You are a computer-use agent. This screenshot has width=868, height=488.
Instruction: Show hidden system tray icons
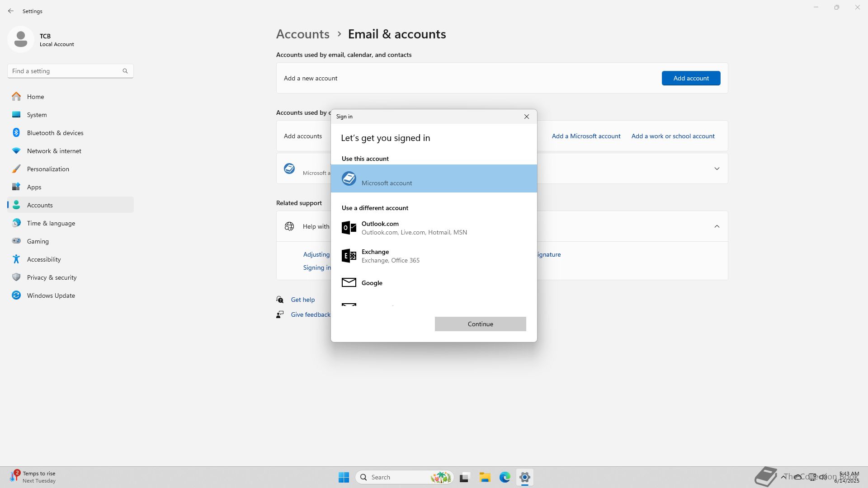(783, 477)
